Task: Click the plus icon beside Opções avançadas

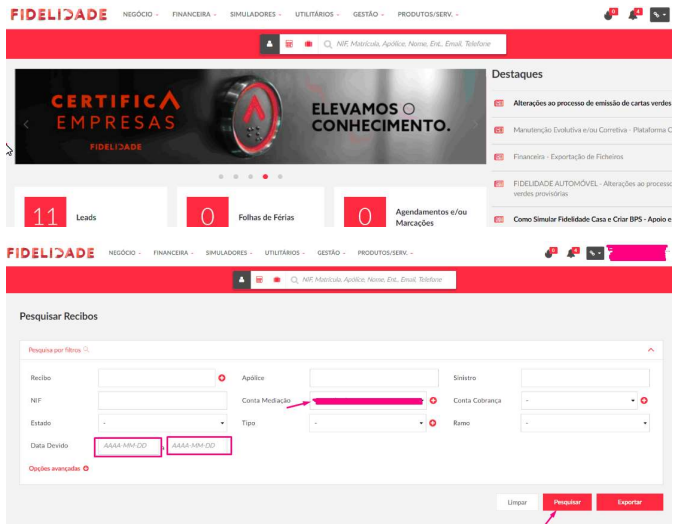Action: 86,469
